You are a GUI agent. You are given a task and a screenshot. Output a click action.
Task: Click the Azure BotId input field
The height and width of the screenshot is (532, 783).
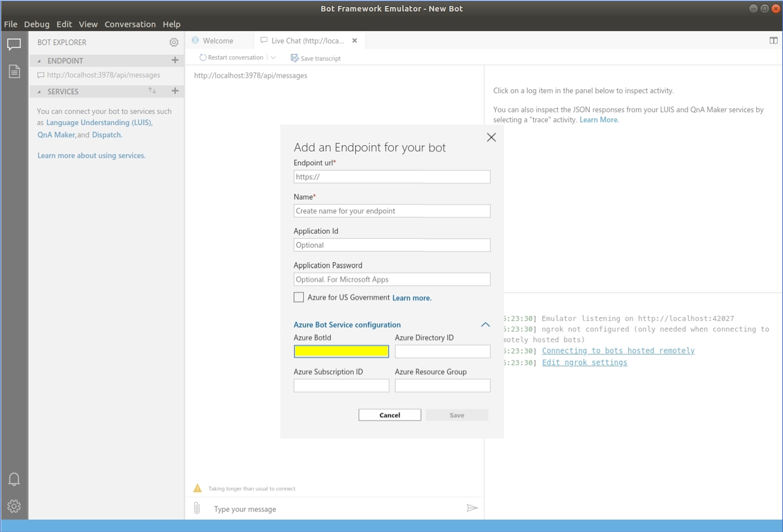coord(341,351)
